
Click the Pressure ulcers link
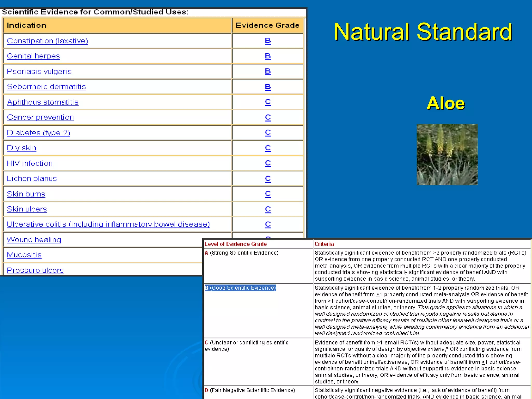coord(35,270)
